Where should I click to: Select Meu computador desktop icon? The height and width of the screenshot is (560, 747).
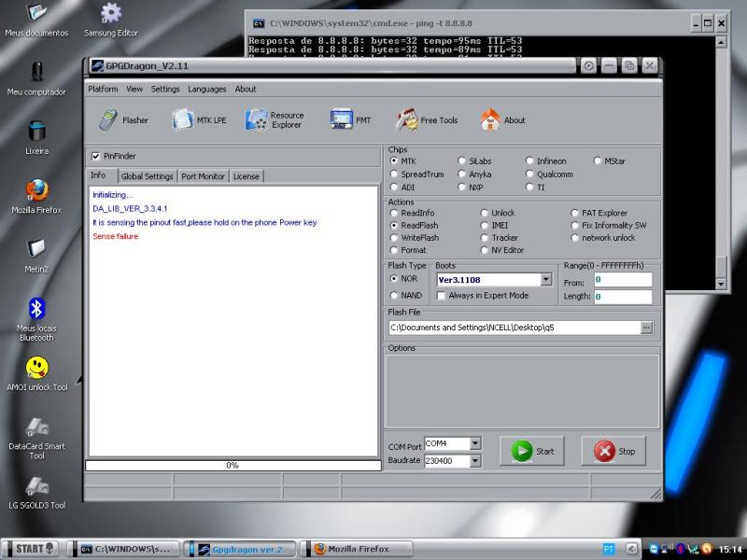[36, 78]
